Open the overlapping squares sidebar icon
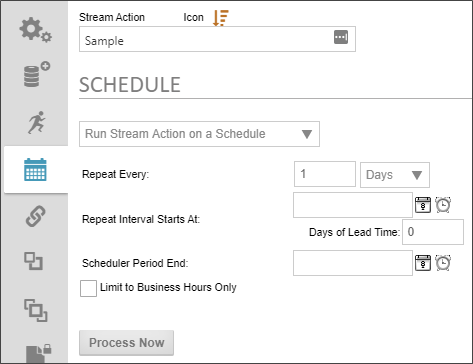 (36, 310)
